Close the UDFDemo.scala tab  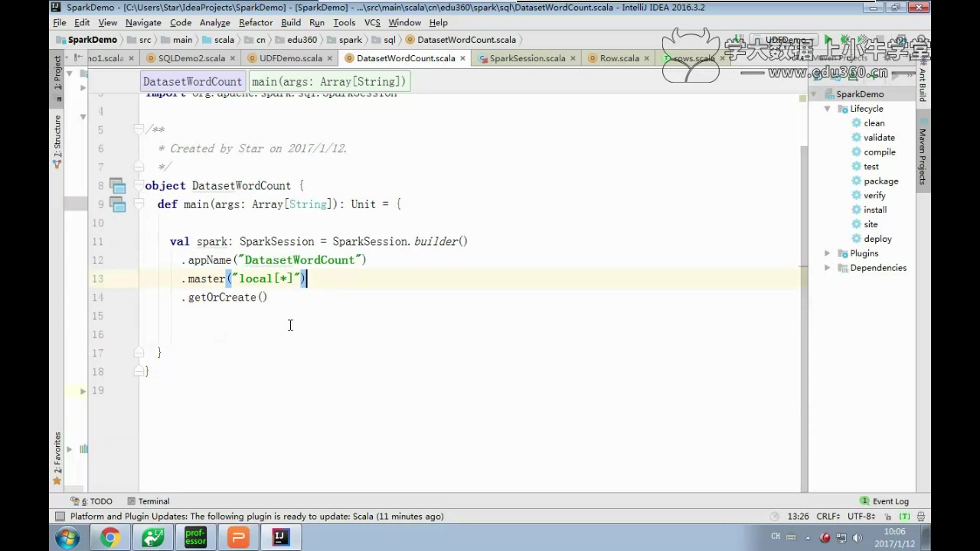pos(330,58)
